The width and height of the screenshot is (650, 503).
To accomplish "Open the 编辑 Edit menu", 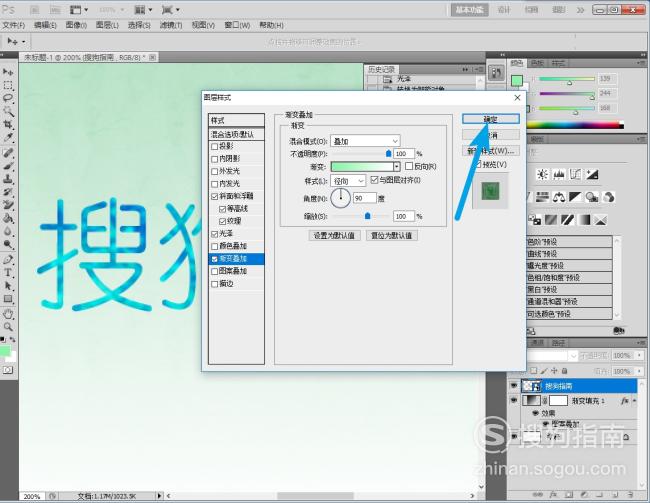I will pos(45,25).
